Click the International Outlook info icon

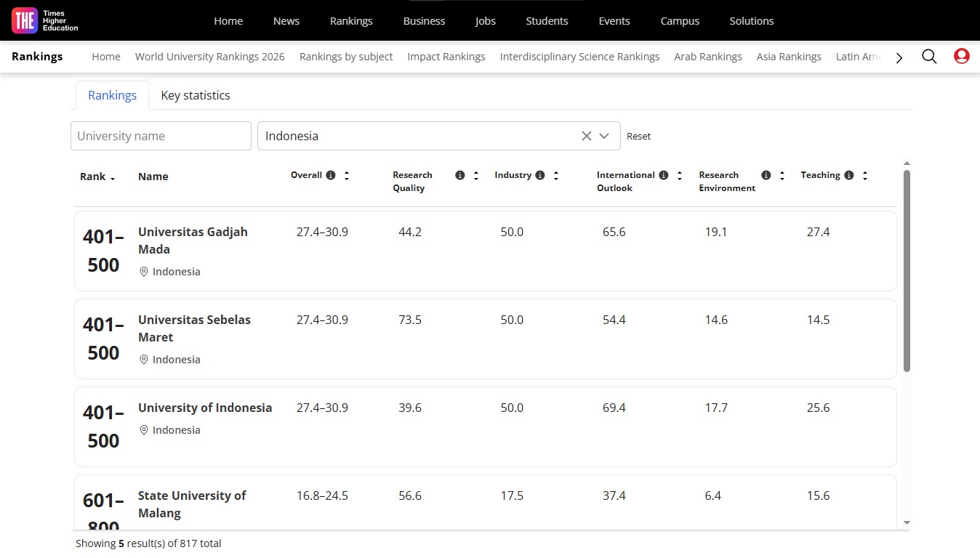[663, 176]
